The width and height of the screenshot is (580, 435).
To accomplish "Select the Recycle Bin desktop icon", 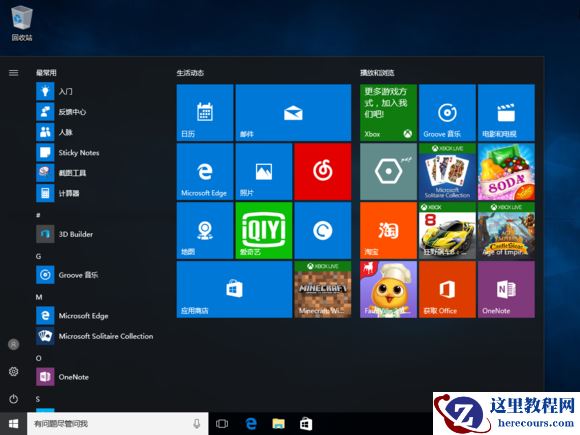I will tap(22, 23).
